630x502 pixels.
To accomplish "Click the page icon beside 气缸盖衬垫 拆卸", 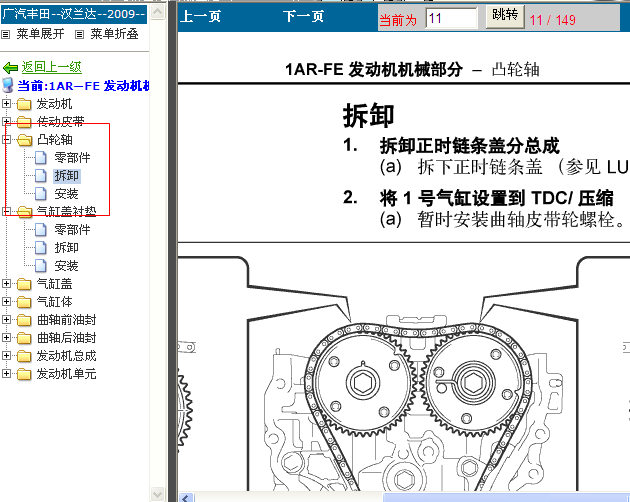I will point(41,248).
